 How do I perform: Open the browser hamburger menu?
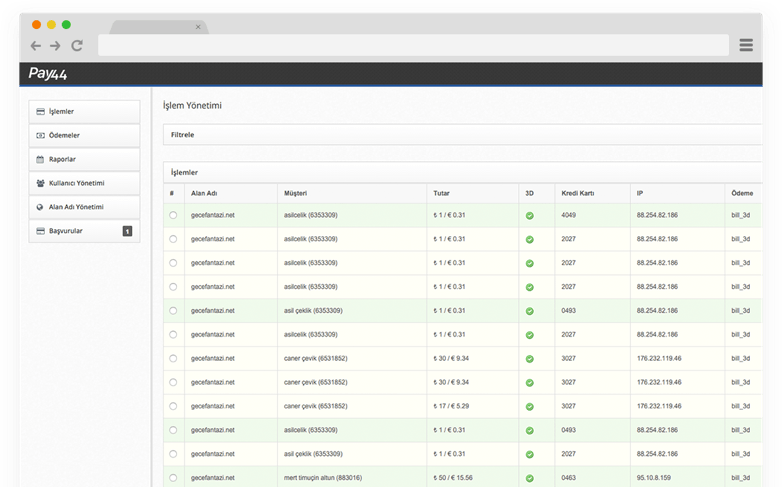[746, 45]
